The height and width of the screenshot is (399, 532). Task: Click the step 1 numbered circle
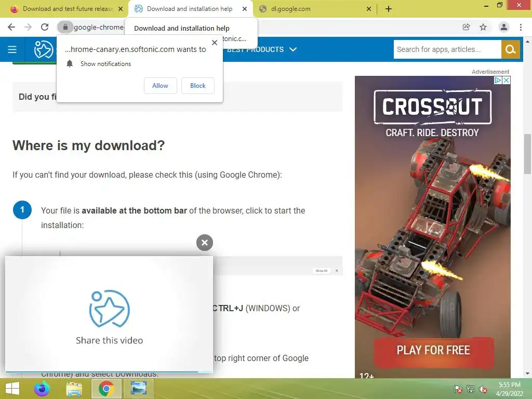[22, 210]
